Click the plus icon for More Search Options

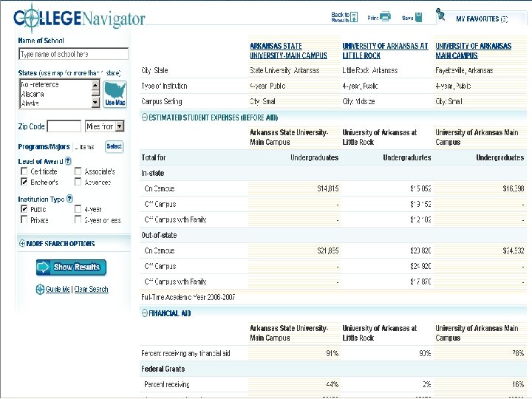(x=22, y=243)
